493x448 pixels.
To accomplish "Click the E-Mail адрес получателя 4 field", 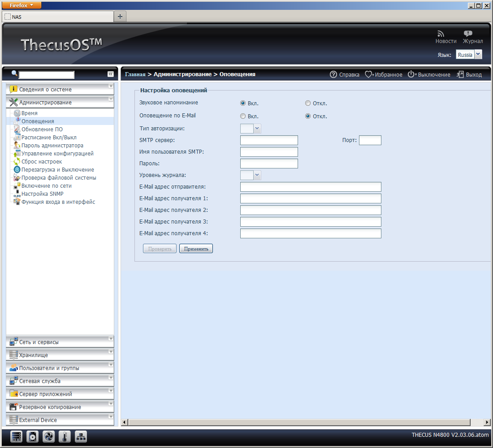I will [311, 233].
